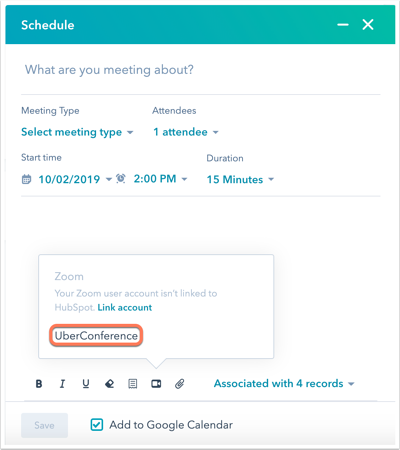Uncheck Add to Google Calendar
The width and height of the screenshot is (400, 450).
coord(97,425)
